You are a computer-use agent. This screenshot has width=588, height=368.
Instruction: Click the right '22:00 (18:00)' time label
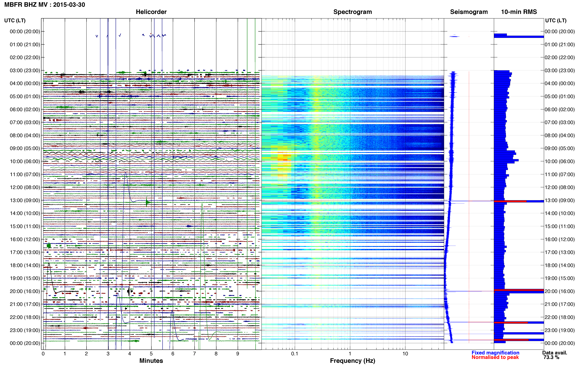click(x=560, y=317)
